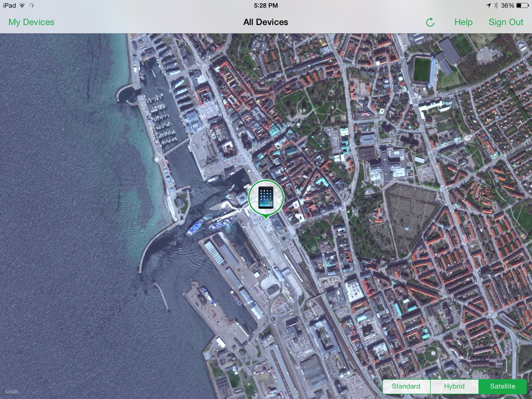Viewport: 532px width, 399px height.
Task: Check the Wi-Fi status icon
Action: (x=22, y=5)
